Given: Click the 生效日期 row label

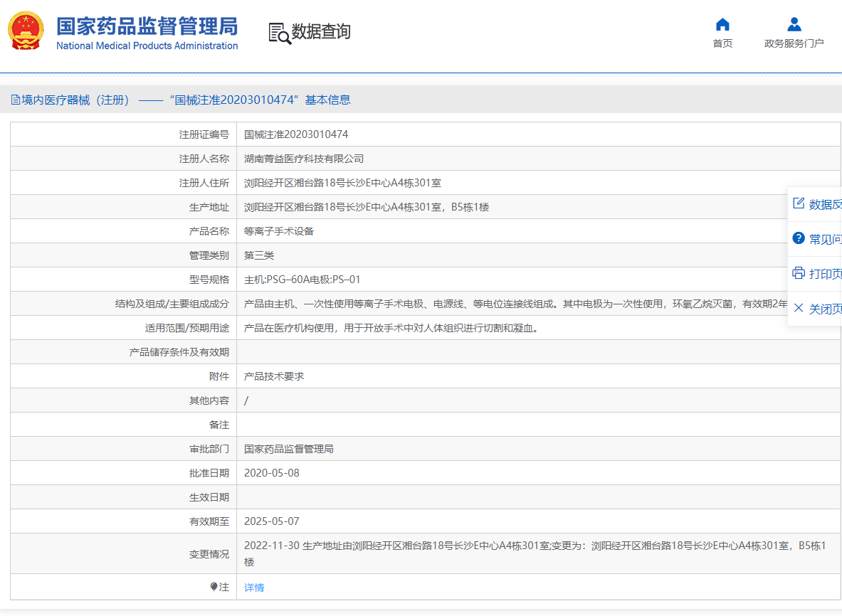Looking at the screenshot, I should [x=209, y=497].
